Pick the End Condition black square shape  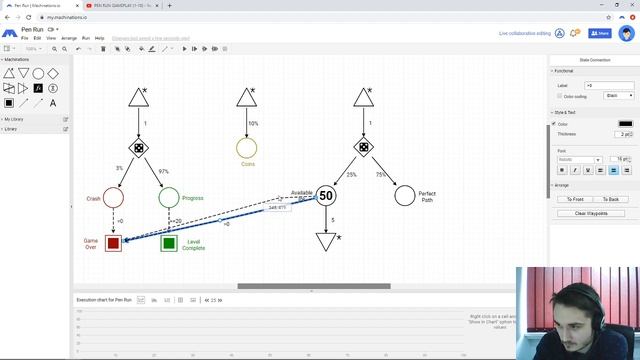pyautogui.click(x=9, y=103)
